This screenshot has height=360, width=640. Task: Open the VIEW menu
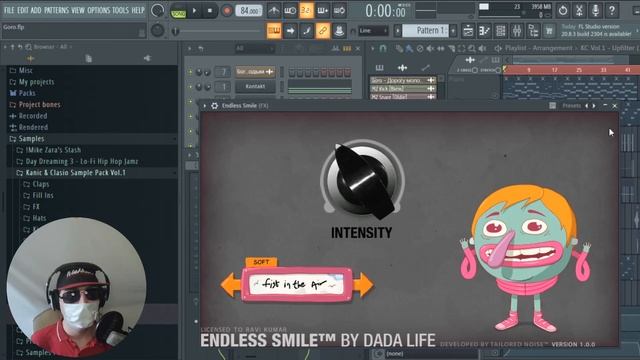coord(78,10)
